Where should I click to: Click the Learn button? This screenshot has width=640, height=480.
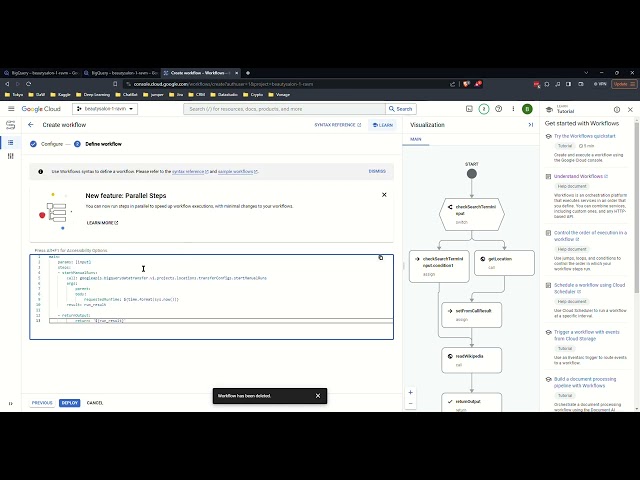pos(382,125)
